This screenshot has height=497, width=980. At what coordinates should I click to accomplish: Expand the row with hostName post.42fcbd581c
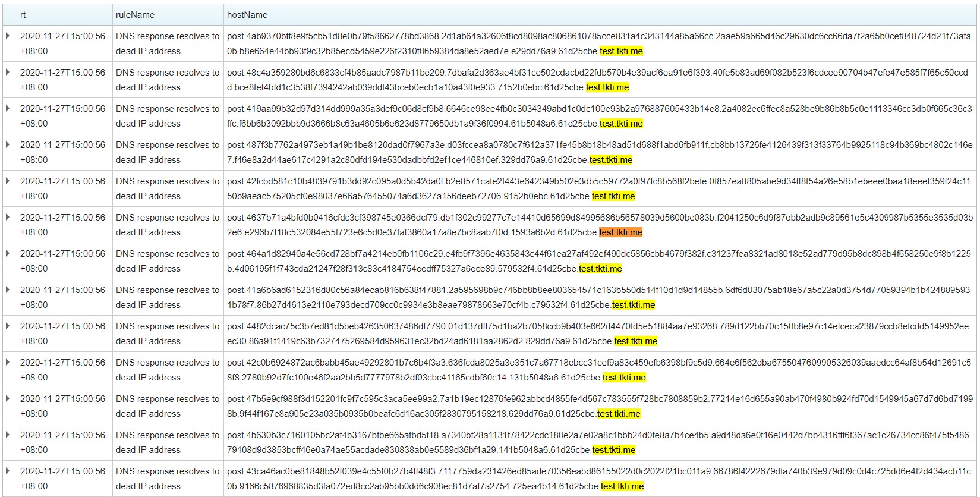point(8,181)
